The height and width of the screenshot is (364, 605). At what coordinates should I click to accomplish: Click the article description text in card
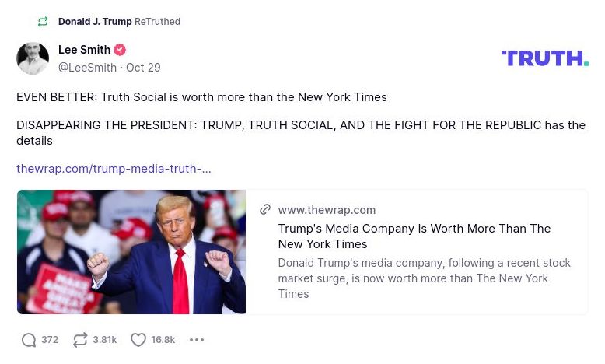(424, 278)
